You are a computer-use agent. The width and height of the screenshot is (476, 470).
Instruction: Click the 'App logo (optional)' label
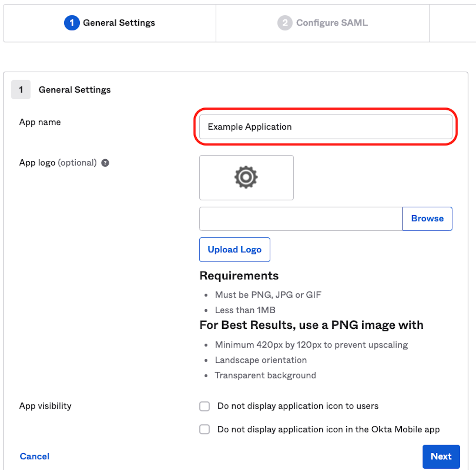pos(58,163)
